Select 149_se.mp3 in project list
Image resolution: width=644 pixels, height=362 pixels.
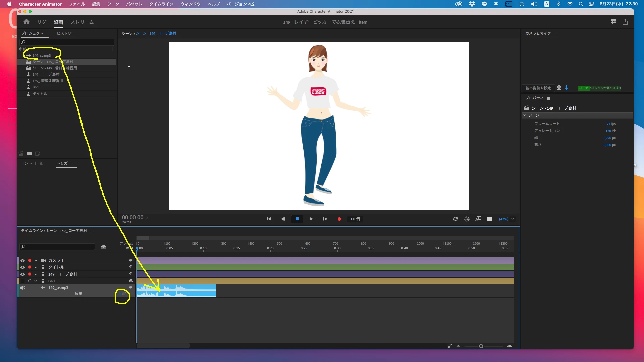point(41,55)
